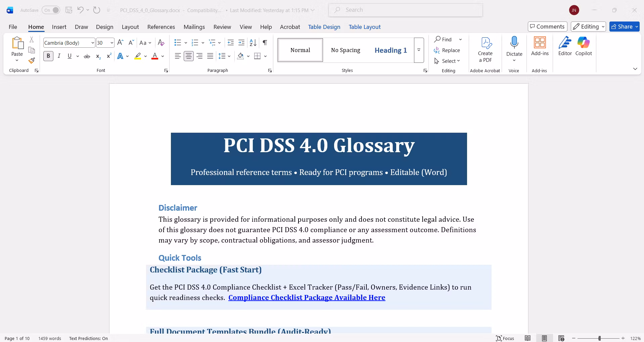Expand the bullet list options
644x342 pixels.
click(186, 43)
